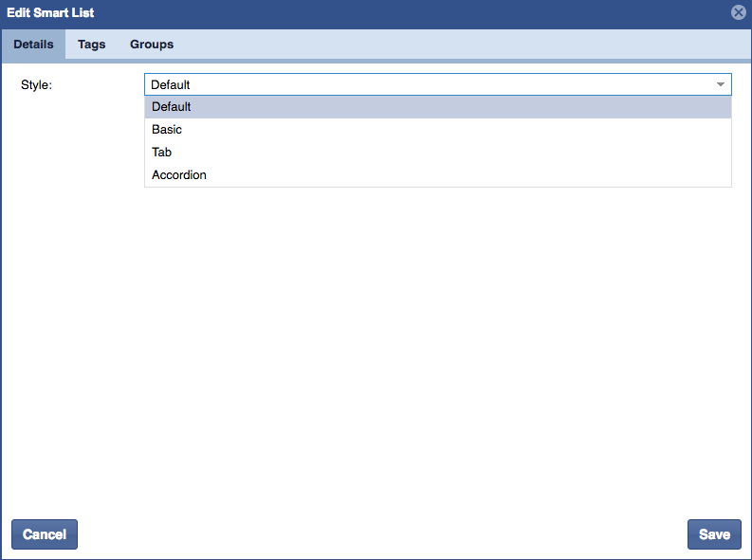Pick the Tab style option
752x560 pixels.
[162, 153]
